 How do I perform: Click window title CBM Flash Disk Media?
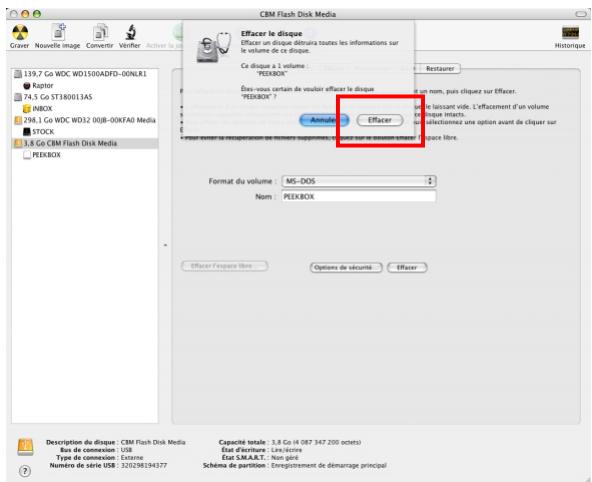[298, 14]
